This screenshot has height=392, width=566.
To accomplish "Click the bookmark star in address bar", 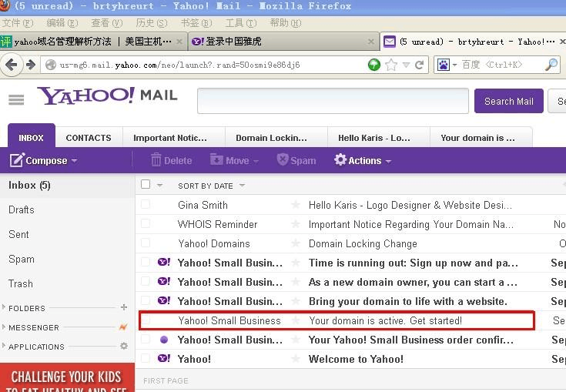I will [x=391, y=65].
